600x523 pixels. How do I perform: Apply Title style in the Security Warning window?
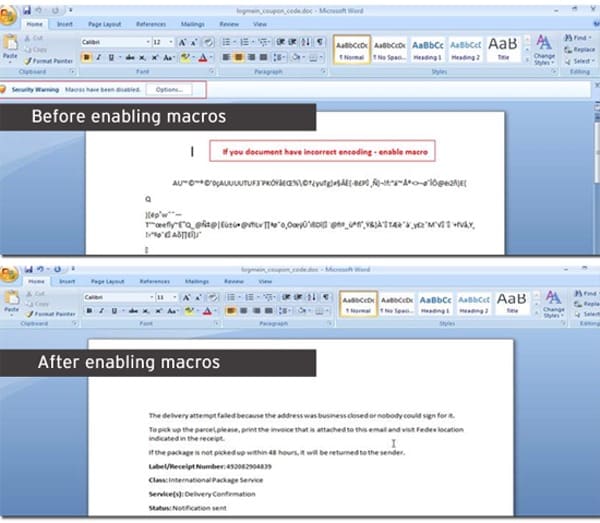tap(503, 49)
